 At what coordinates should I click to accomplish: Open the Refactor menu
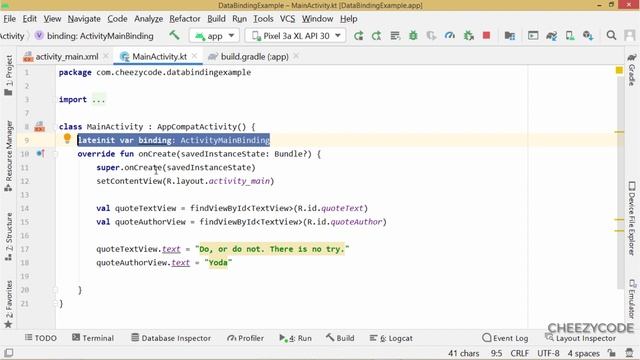[x=185, y=19]
